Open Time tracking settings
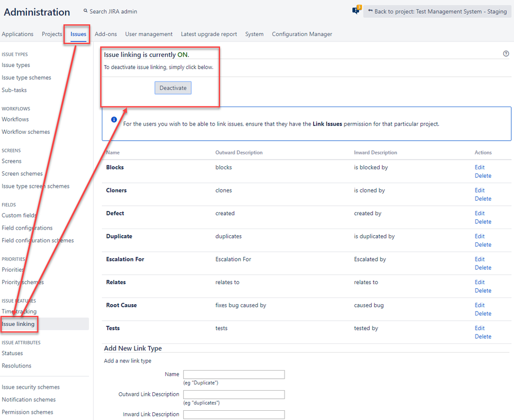 tap(19, 311)
